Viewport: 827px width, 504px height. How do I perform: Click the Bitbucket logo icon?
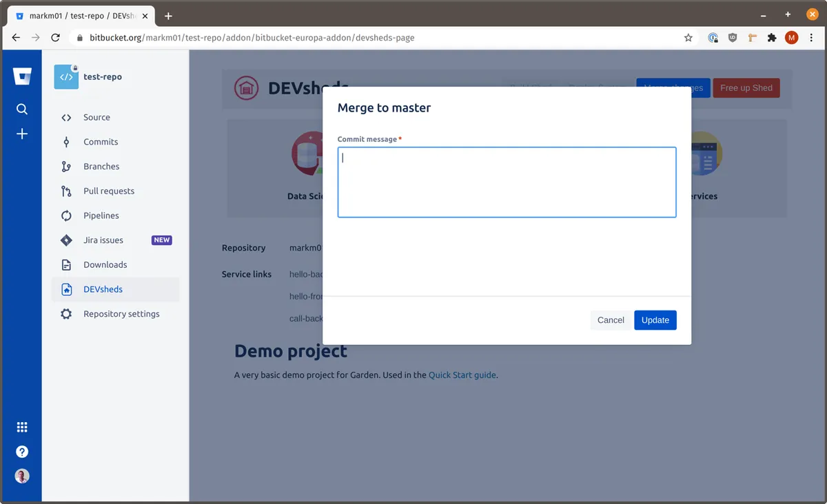(x=22, y=76)
